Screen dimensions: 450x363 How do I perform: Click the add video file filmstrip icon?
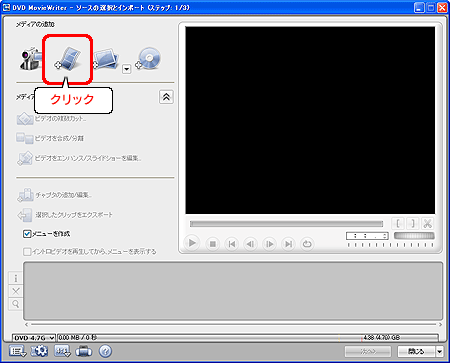pos(68,59)
